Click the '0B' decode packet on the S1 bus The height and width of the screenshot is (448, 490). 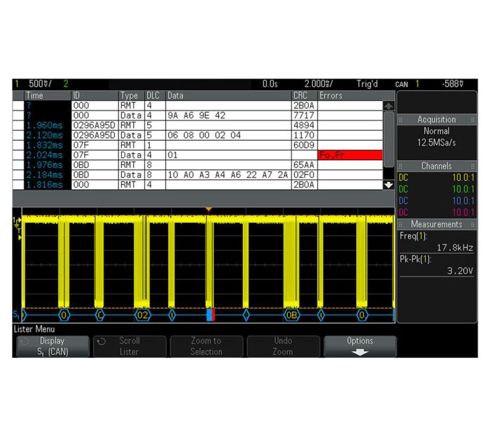click(x=292, y=315)
